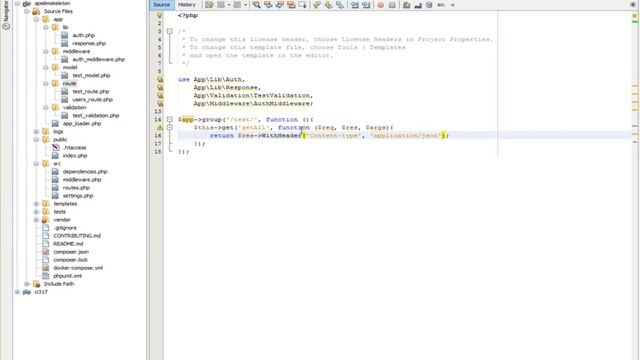Click the hint icon beside App\Validation\TestValidation line
Screen dimensions: 640x360
click(160, 96)
